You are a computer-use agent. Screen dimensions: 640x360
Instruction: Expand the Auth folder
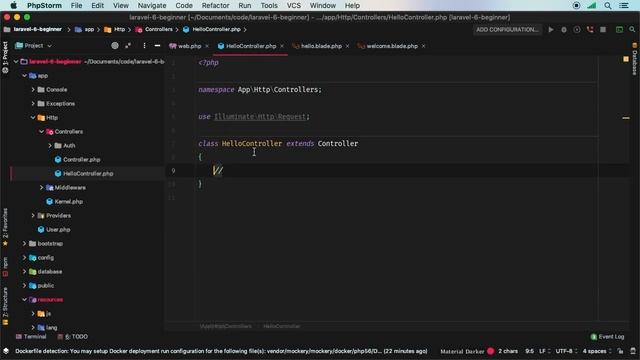[50, 145]
